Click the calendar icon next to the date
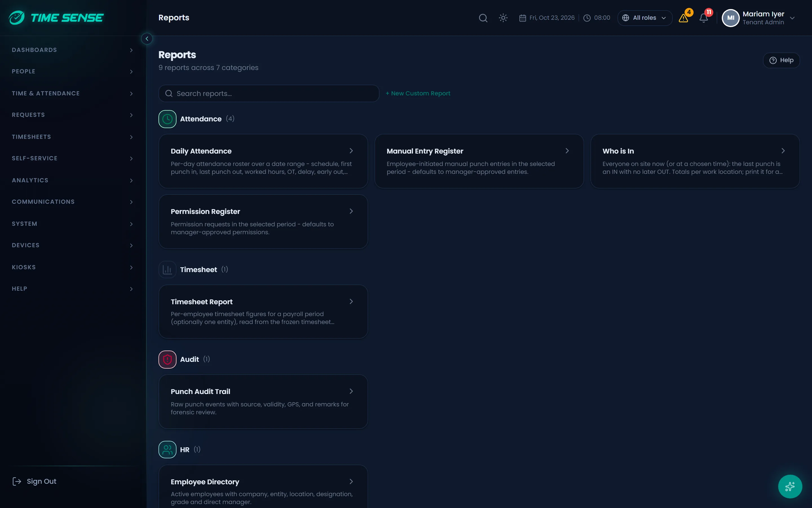The width and height of the screenshot is (812, 508). pos(522,18)
